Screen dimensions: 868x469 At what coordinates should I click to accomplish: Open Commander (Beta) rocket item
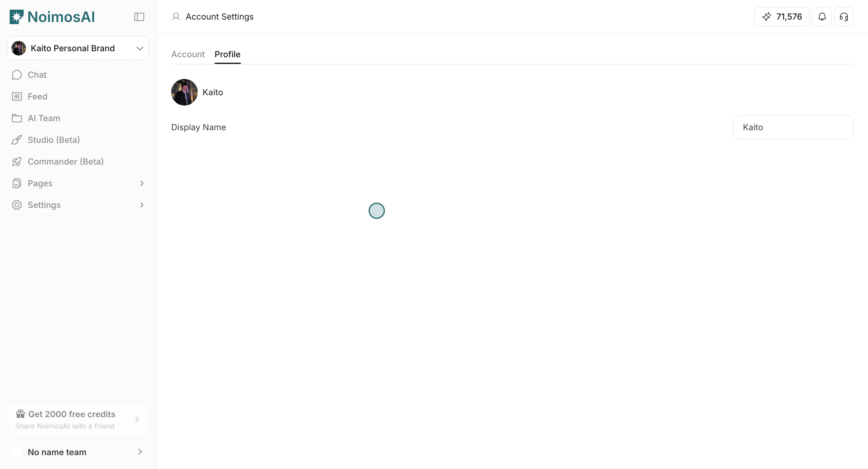65,162
